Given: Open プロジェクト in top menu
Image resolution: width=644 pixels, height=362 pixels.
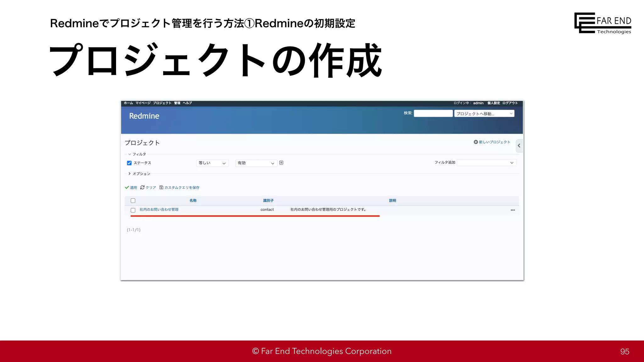Looking at the screenshot, I should (162, 103).
